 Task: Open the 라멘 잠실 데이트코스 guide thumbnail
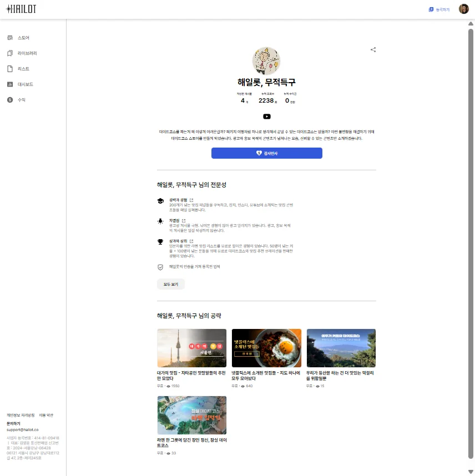[x=191, y=414]
